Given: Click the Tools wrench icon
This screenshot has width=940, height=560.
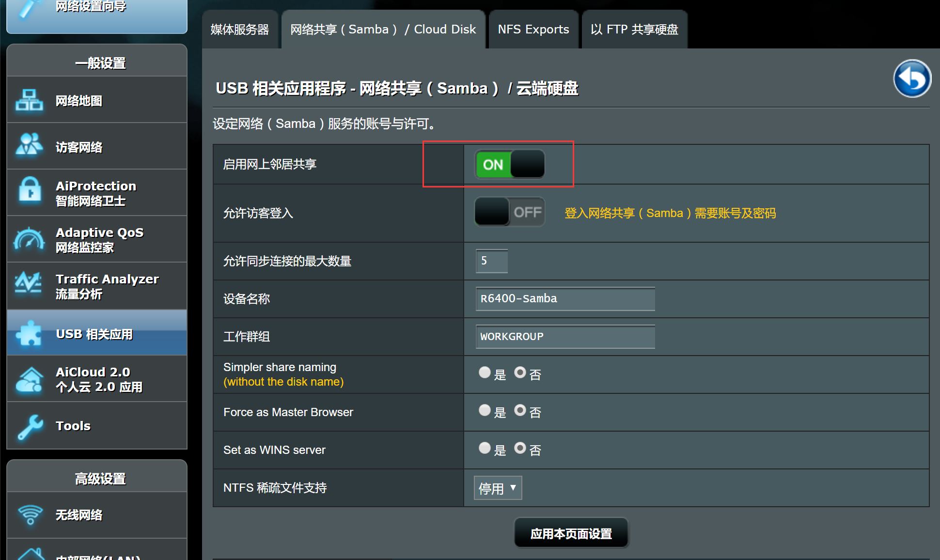Looking at the screenshot, I should (x=30, y=426).
